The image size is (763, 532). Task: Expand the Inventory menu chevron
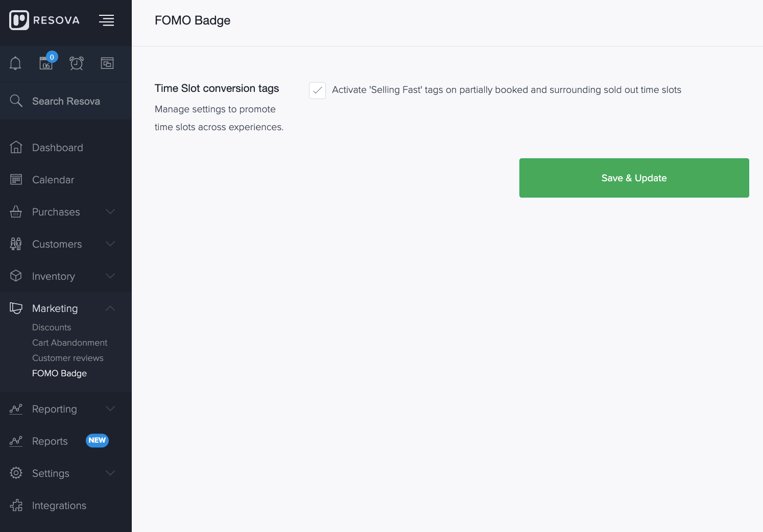110,276
